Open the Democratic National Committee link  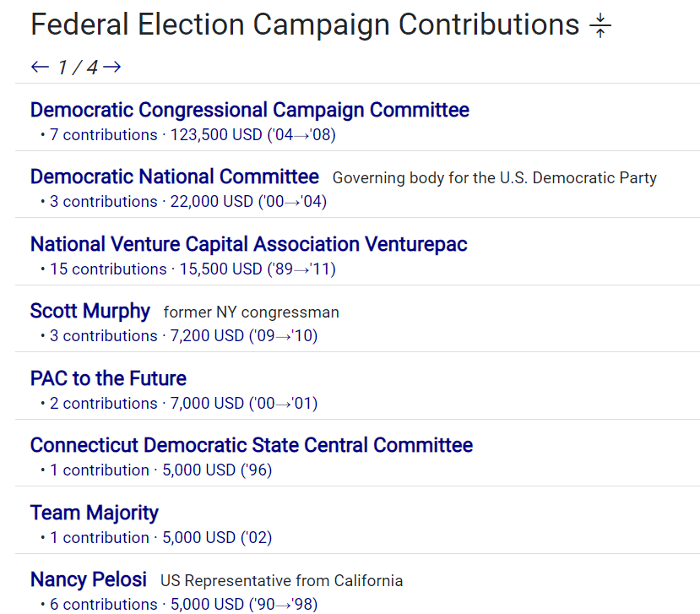click(x=174, y=177)
